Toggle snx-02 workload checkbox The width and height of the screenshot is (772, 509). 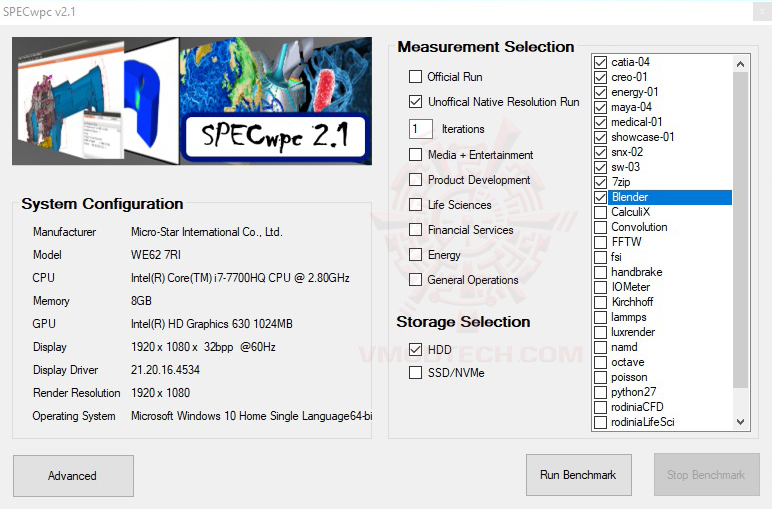coord(600,152)
